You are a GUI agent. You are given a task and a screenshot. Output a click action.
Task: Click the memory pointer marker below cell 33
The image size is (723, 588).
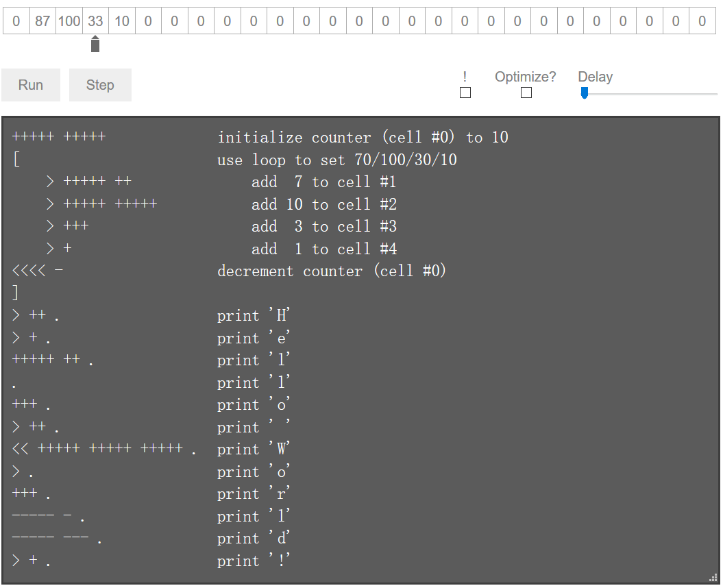(95, 45)
